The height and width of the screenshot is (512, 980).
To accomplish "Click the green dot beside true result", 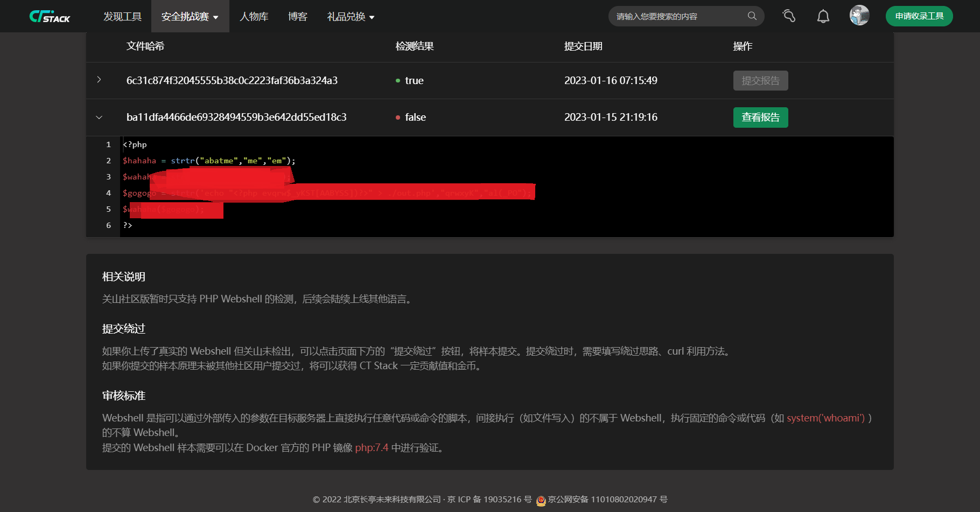I will pyautogui.click(x=398, y=81).
